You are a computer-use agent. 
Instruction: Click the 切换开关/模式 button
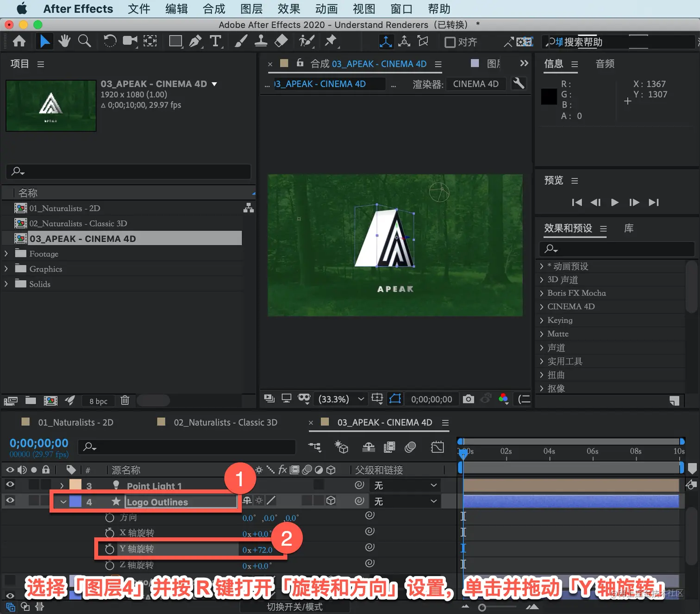click(x=295, y=607)
